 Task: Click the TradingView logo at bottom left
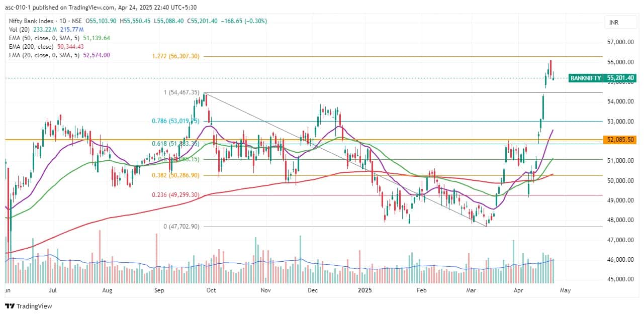pos(29,306)
